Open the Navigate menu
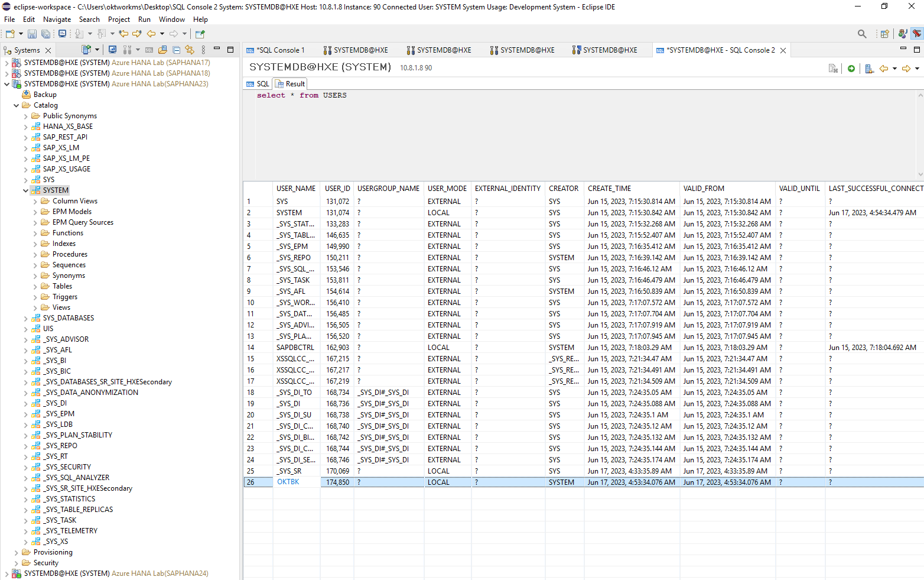Screen dimensions: 924x580 pyautogui.click(x=57, y=20)
